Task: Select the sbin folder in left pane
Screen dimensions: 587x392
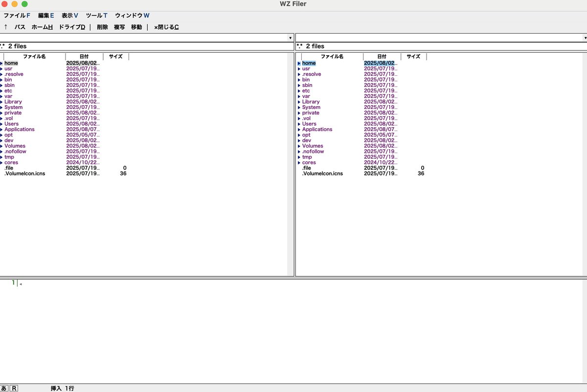Action: tap(10, 85)
